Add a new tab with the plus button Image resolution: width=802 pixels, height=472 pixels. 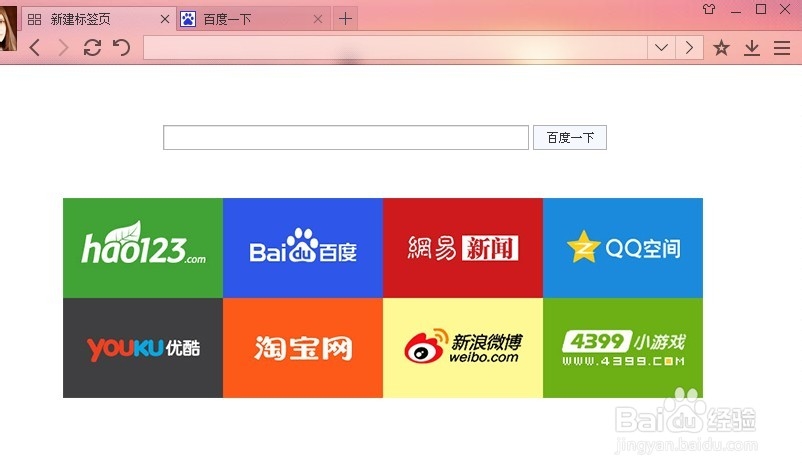pyautogui.click(x=345, y=19)
